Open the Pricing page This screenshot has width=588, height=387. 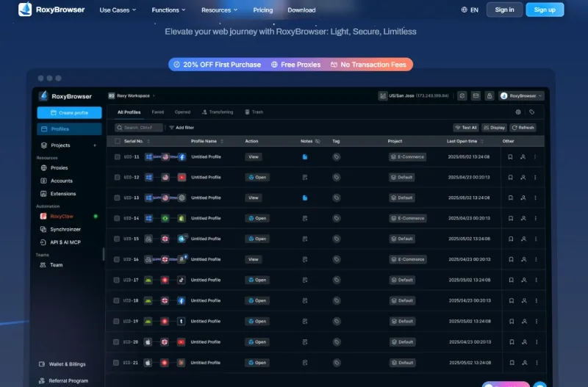pos(263,10)
